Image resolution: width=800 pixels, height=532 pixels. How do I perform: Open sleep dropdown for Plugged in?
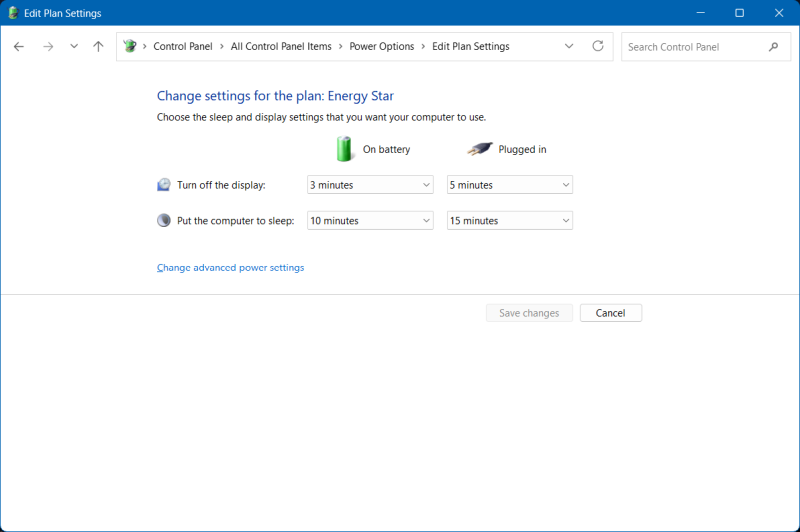coord(509,221)
